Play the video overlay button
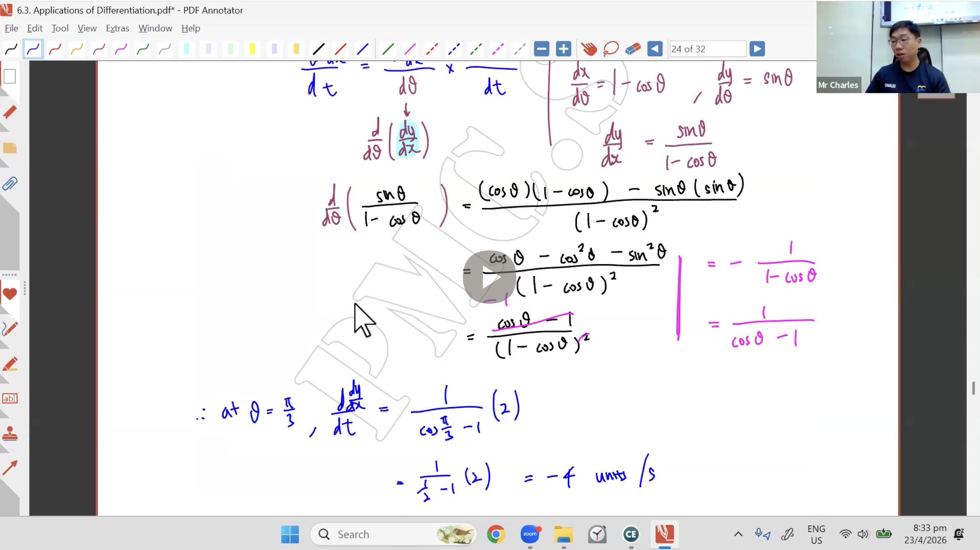This screenshot has width=980, height=550. (x=489, y=277)
